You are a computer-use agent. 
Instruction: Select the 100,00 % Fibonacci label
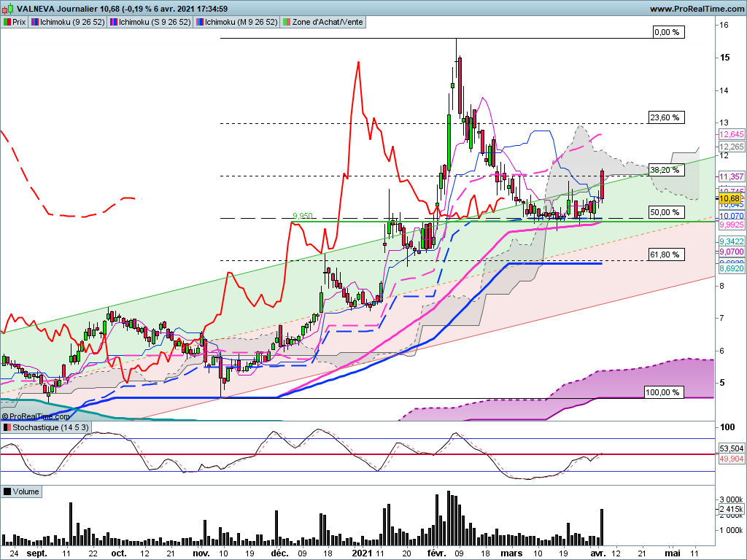coord(664,392)
